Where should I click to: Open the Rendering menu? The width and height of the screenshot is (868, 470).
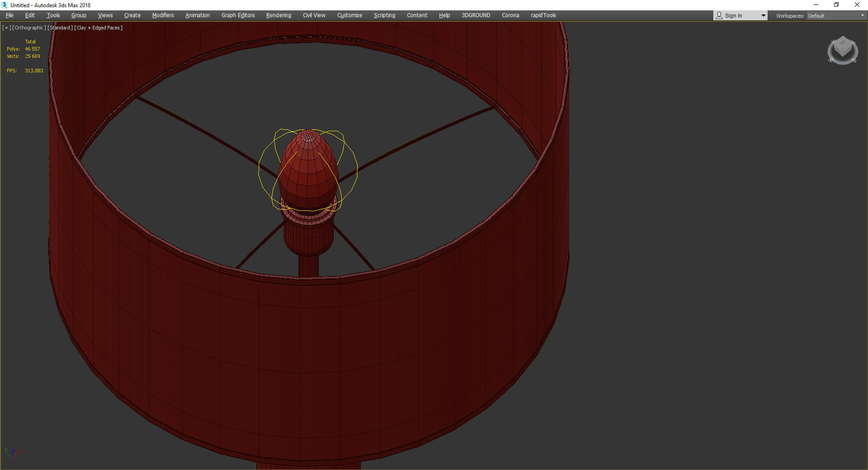click(x=279, y=15)
